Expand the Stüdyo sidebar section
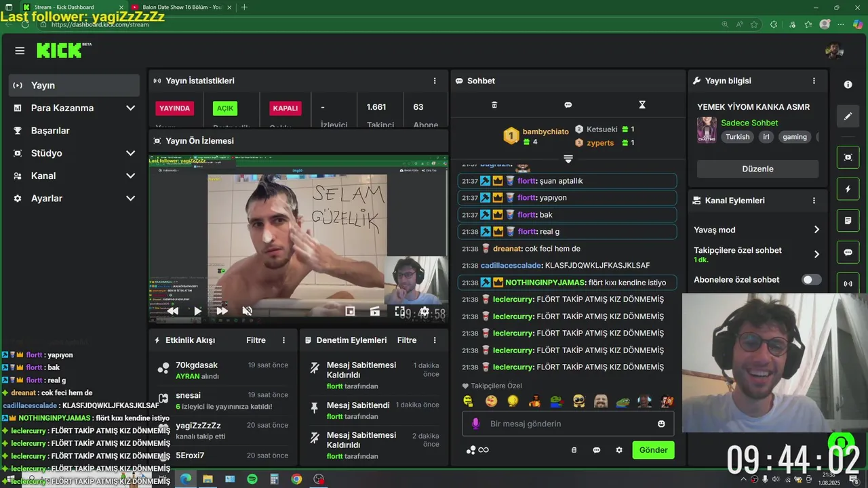The height and width of the screenshot is (488, 868). pos(130,153)
